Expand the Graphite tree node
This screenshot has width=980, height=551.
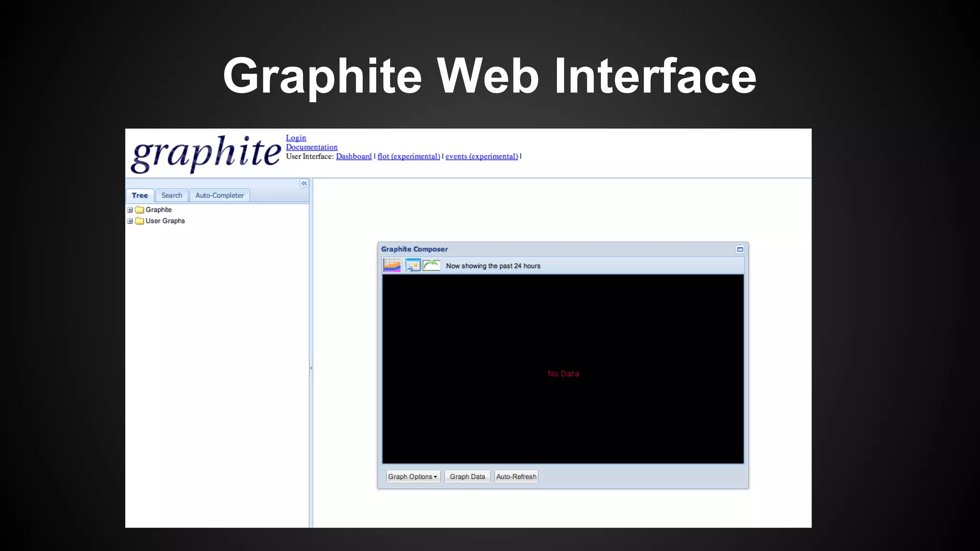tap(130, 210)
